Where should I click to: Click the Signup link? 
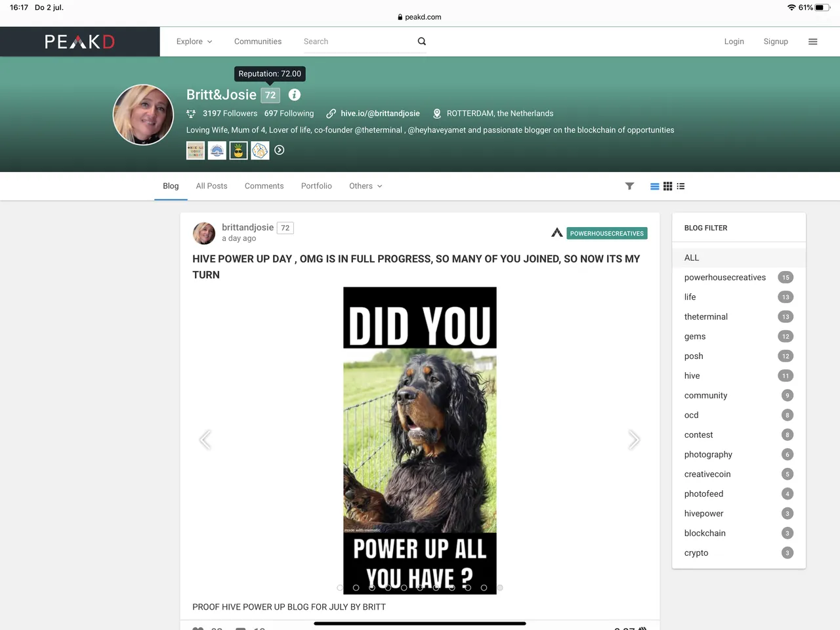(x=776, y=41)
